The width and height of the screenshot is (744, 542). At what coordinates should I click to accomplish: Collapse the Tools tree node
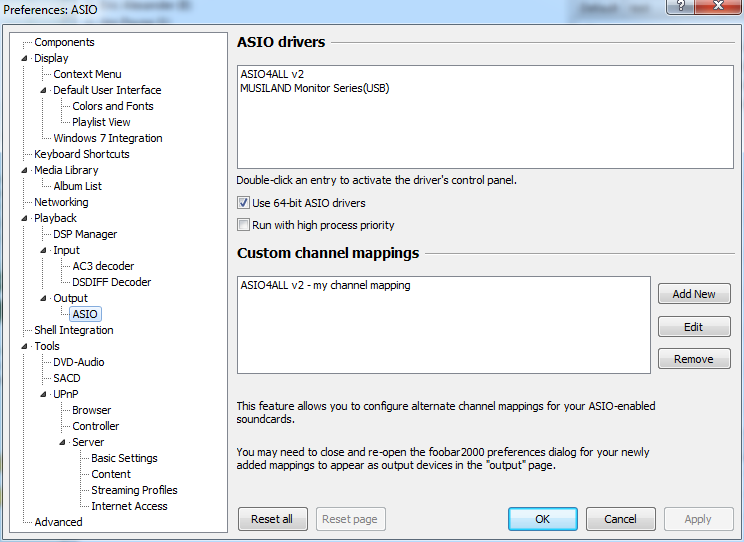coord(24,346)
